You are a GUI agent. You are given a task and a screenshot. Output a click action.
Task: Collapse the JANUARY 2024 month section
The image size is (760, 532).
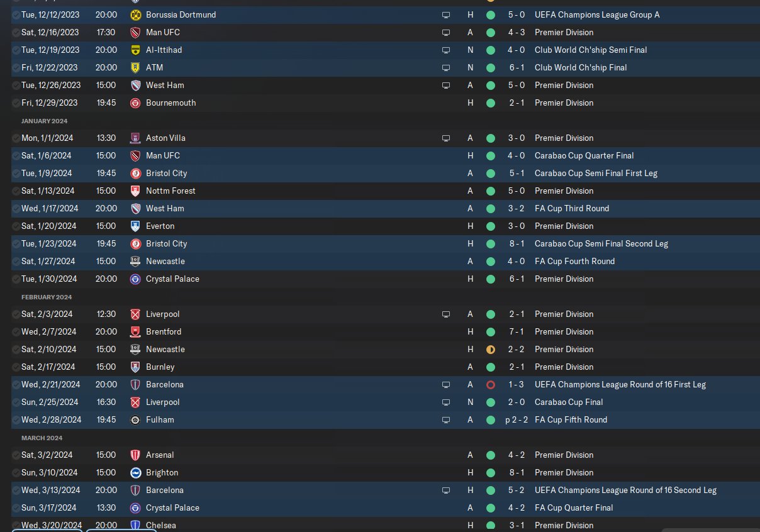pyautogui.click(x=44, y=121)
